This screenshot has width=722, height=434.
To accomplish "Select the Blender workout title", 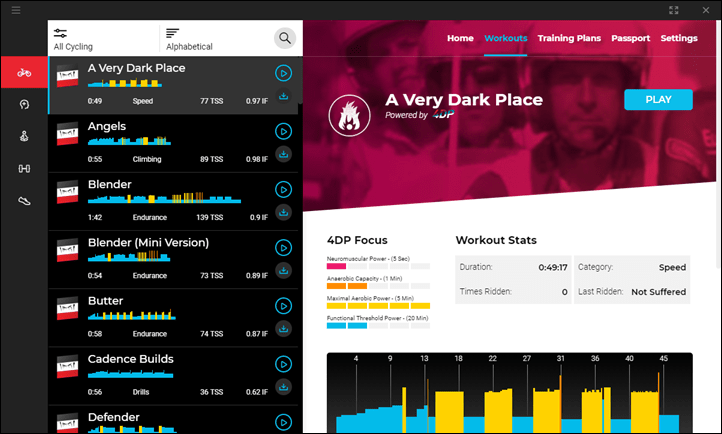I will pyautogui.click(x=110, y=184).
